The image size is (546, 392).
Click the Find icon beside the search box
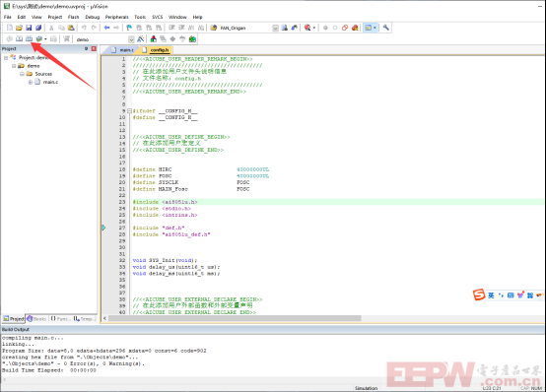285,28
